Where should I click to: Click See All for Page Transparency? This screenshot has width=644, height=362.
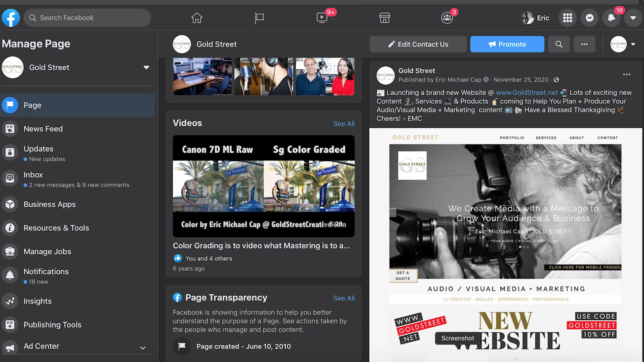[344, 298]
